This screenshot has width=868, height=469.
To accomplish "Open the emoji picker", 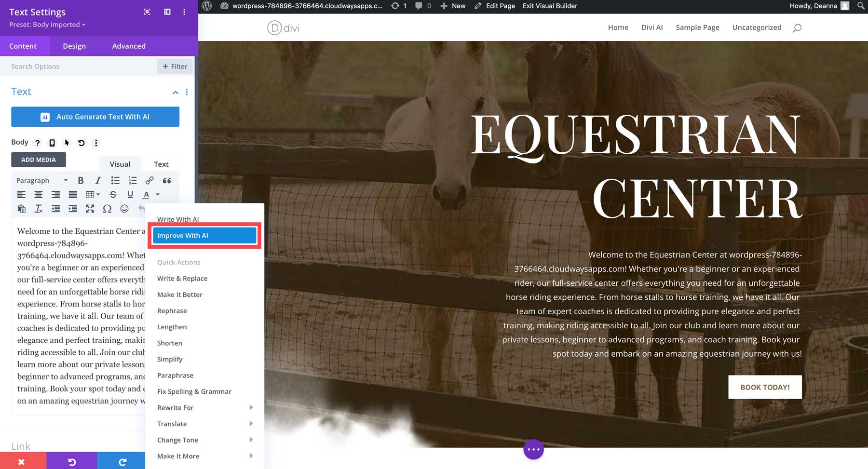I will coord(124,209).
